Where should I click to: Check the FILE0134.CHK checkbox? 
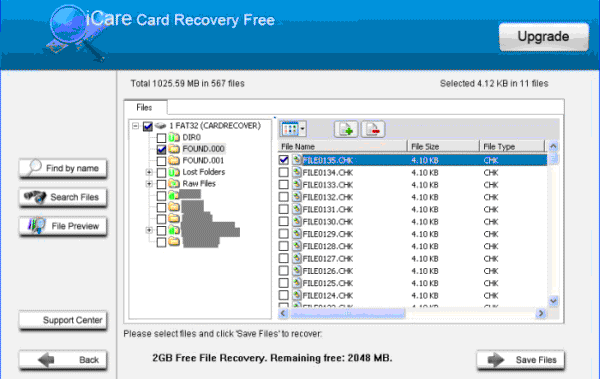(284, 172)
